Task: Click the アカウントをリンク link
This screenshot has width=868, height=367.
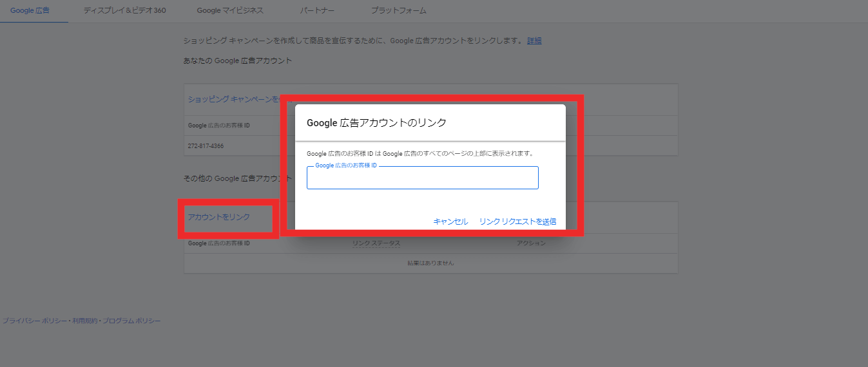Action: [x=218, y=217]
